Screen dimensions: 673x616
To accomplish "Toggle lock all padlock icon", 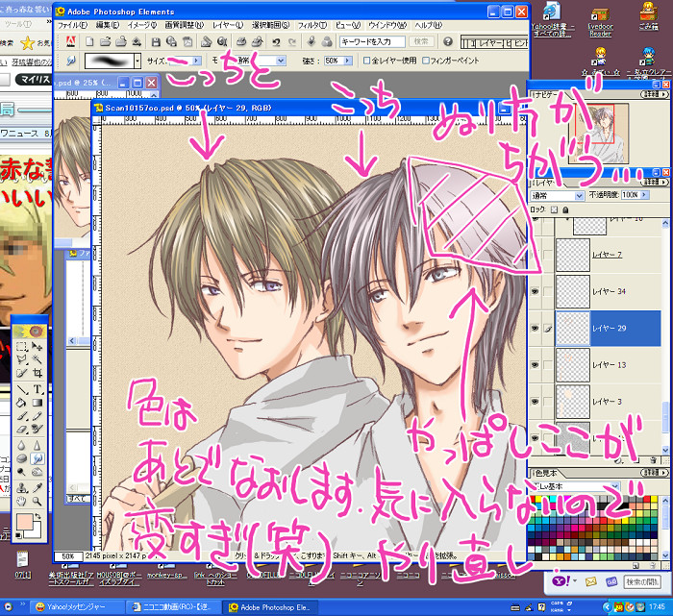I will click(x=565, y=209).
